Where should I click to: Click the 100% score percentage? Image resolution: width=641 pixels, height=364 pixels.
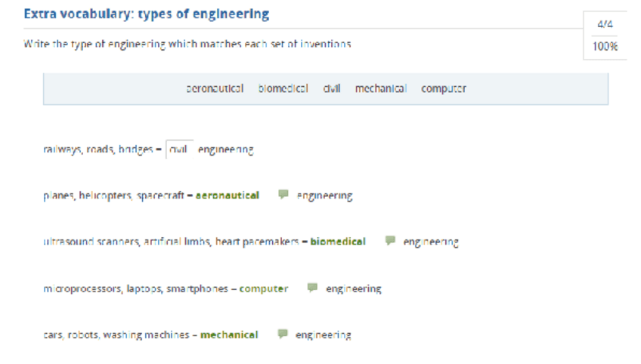[605, 47]
